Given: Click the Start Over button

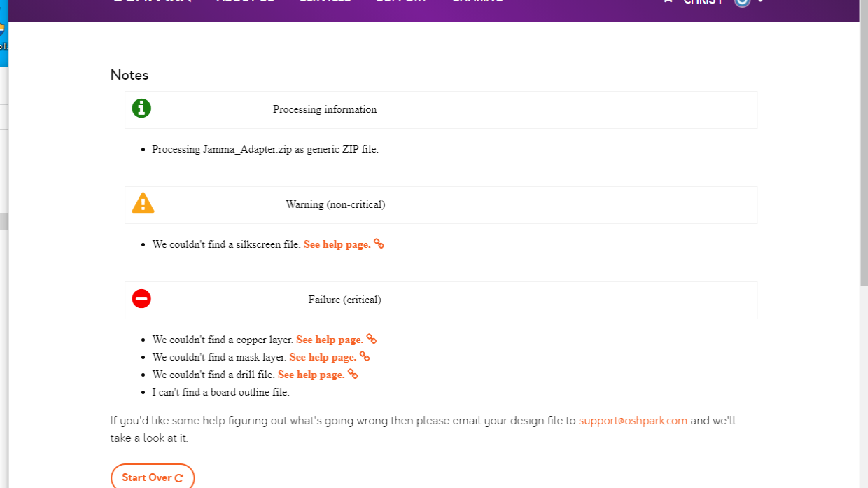Looking at the screenshot, I should coord(153,477).
